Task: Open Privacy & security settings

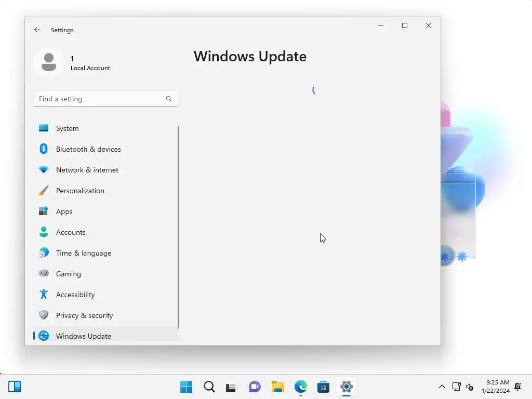Action: 106,315
